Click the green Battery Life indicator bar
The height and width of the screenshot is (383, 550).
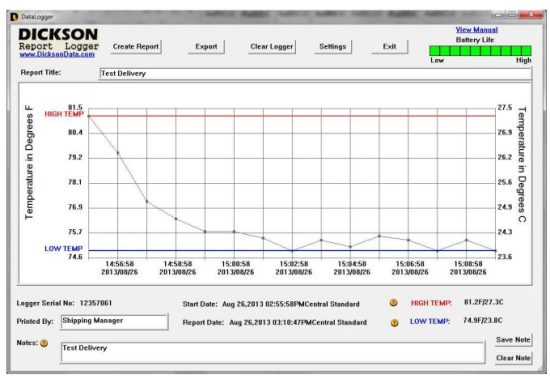pyautogui.click(x=480, y=51)
